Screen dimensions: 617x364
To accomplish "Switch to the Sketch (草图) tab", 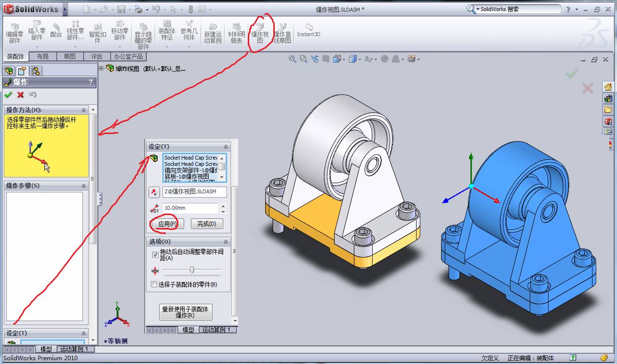I will pos(70,56).
